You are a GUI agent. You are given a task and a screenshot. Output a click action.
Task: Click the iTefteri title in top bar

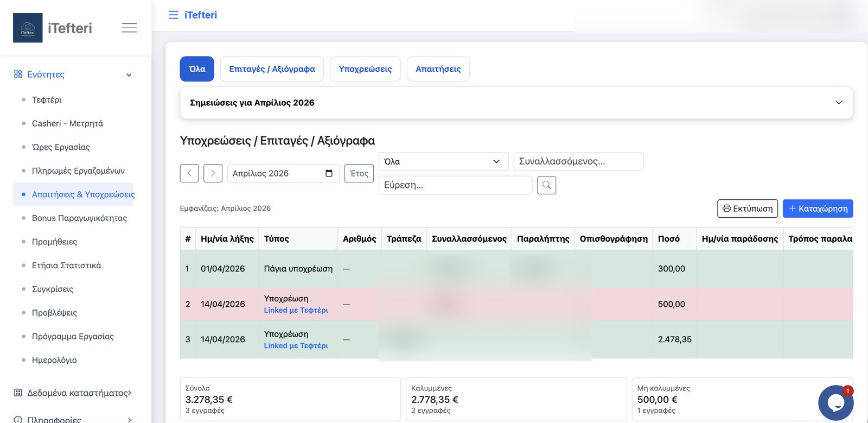click(x=201, y=15)
